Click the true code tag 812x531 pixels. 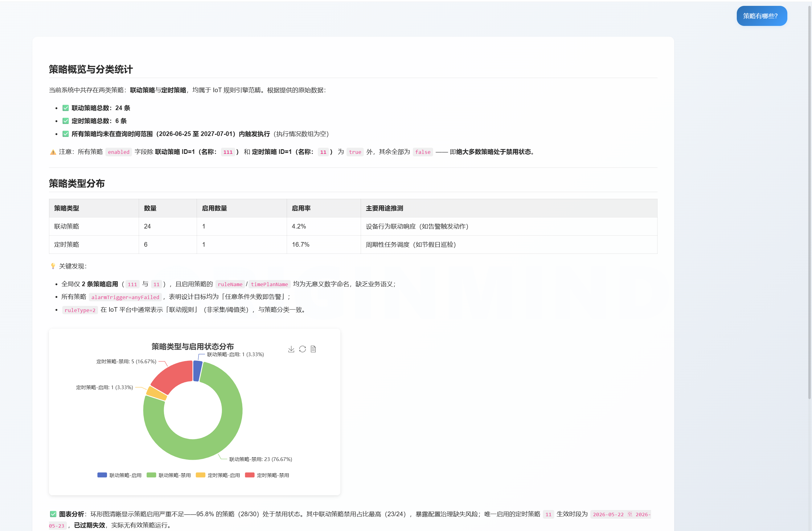tap(355, 152)
